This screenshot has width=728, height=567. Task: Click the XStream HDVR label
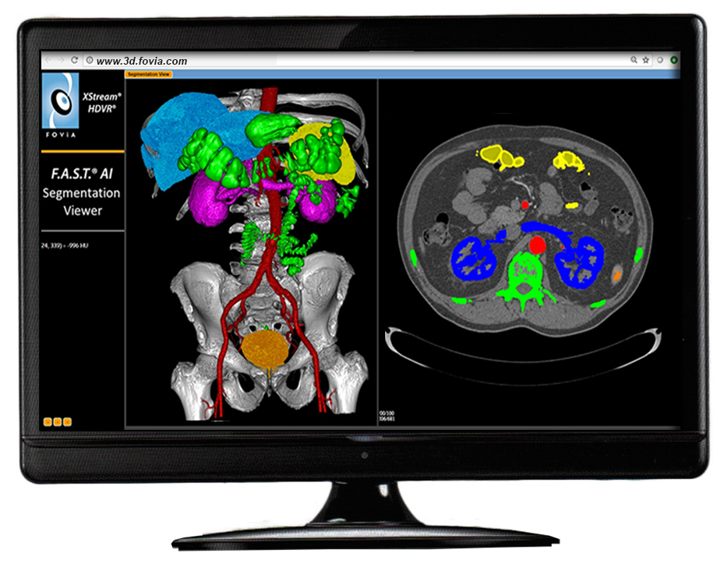click(101, 103)
